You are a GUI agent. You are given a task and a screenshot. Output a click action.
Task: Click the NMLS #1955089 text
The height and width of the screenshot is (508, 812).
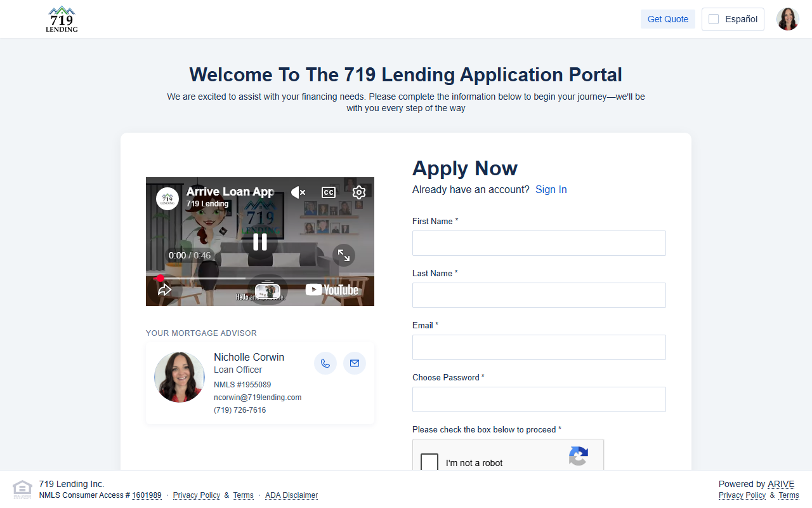(x=242, y=385)
